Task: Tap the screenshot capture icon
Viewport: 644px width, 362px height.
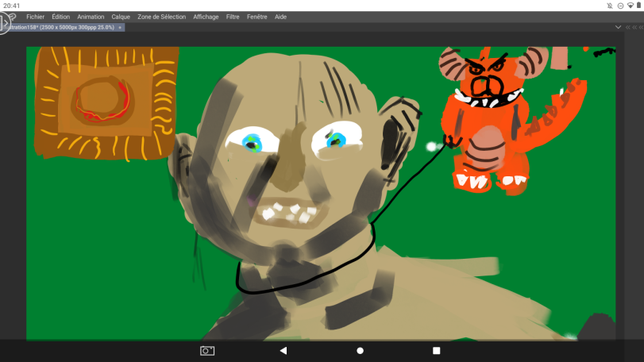Action: click(x=207, y=351)
